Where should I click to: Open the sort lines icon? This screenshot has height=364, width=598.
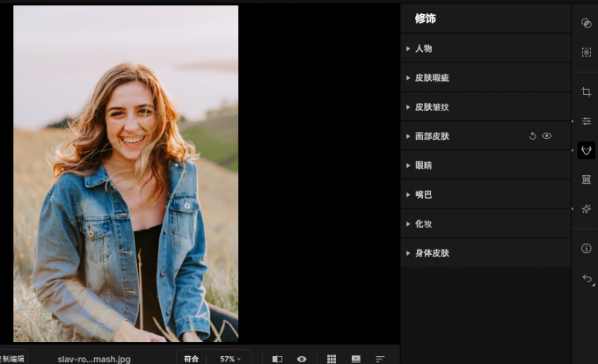click(x=380, y=359)
